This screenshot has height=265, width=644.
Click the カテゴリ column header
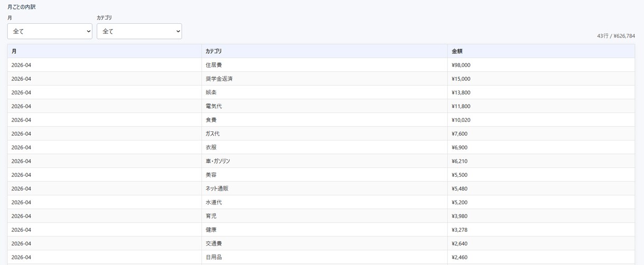pyautogui.click(x=325, y=51)
